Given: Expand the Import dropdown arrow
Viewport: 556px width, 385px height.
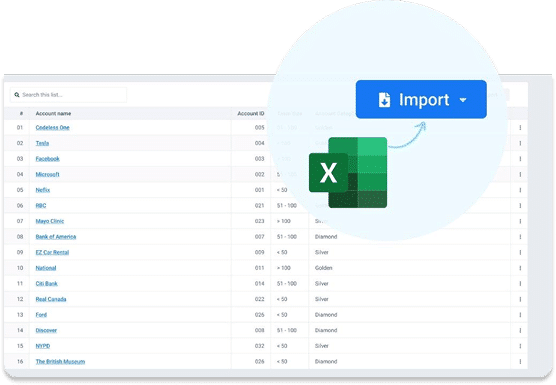Looking at the screenshot, I should coord(463,100).
